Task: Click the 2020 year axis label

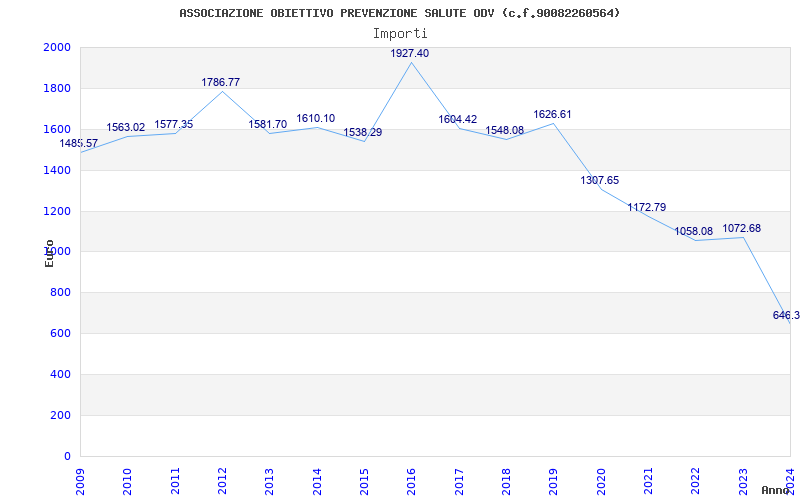Action: [x=601, y=482]
